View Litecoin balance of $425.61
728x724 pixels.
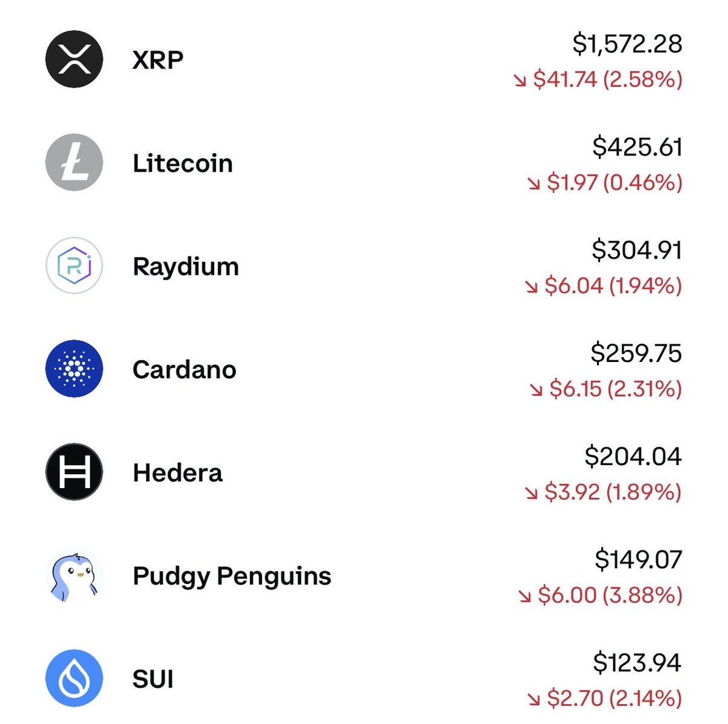(x=638, y=147)
